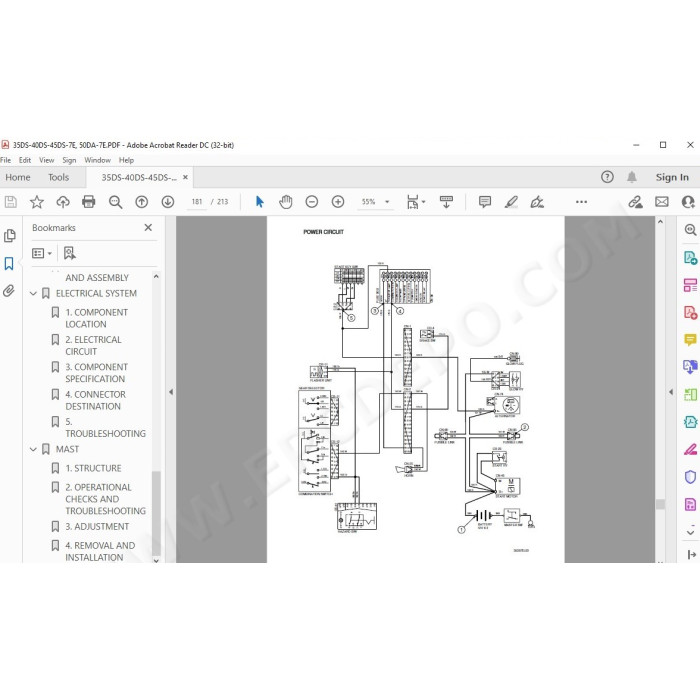Image resolution: width=700 pixels, height=700 pixels.
Task: Open the zoom level dropdown
Action: 387,202
